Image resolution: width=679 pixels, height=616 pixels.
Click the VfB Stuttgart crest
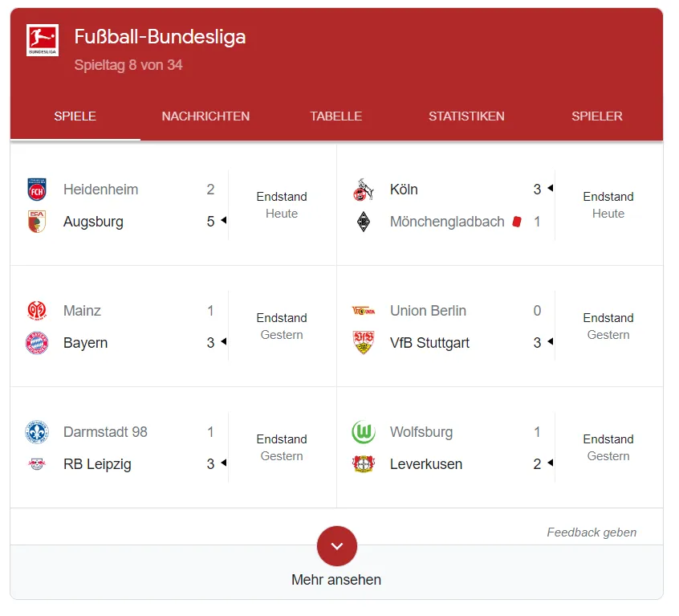pyautogui.click(x=364, y=343)
